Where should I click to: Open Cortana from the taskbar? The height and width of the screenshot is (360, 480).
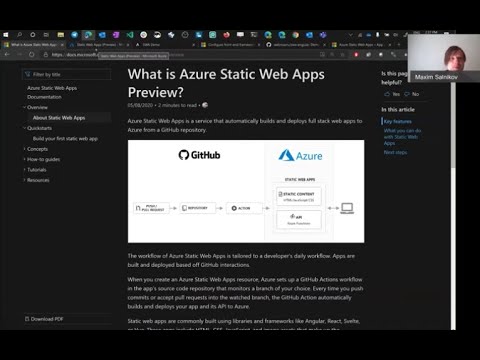33,35
